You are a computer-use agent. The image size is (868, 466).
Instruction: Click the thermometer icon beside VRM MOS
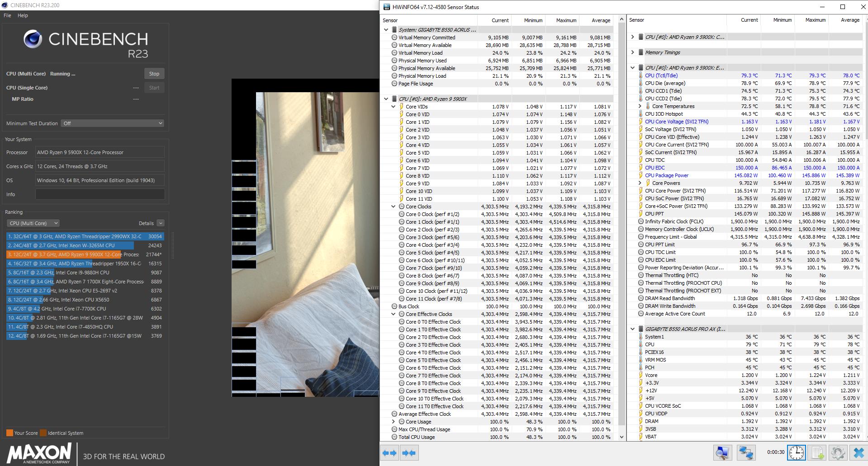640,360
